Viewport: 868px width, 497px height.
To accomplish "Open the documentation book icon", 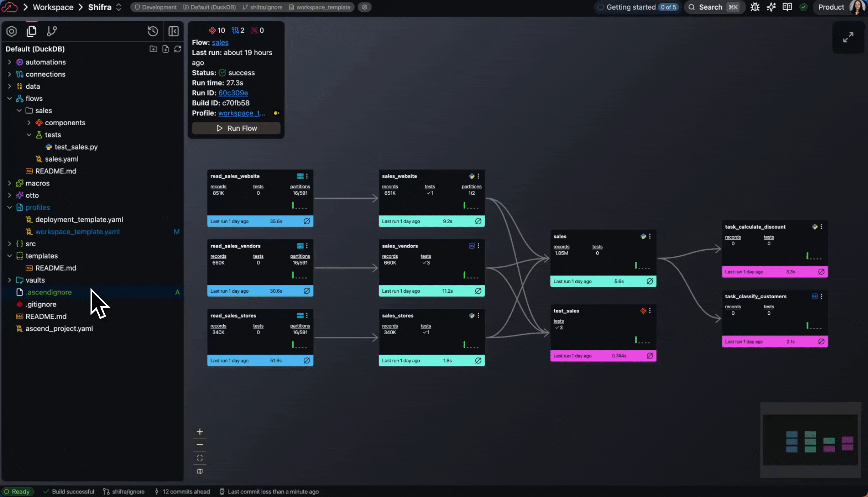I will pyautogui.click(x=787, y=7).
